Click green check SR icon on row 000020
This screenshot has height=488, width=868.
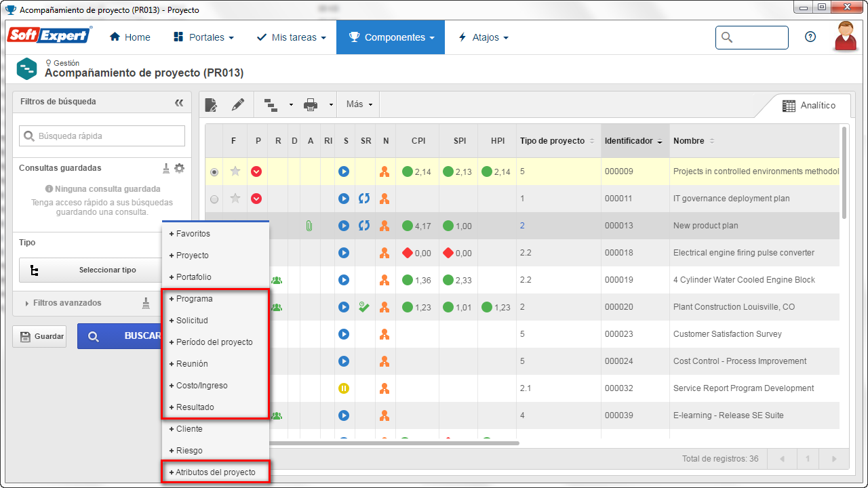point(364,307)
